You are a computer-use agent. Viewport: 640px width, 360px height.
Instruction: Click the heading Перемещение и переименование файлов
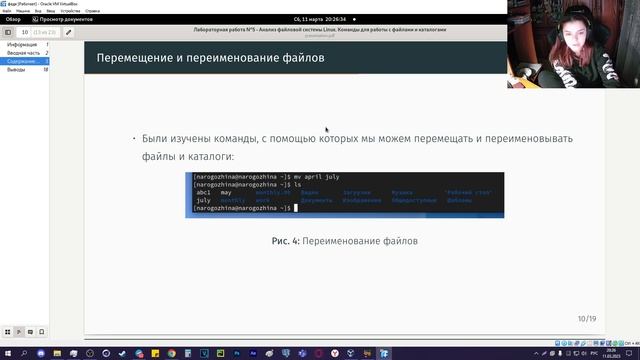pos(210,58)
